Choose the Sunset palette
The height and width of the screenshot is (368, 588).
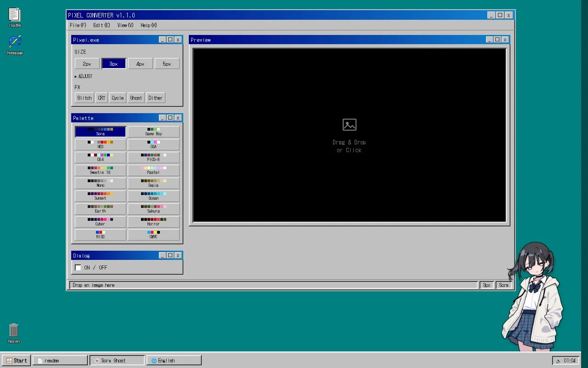click(100, 196)
